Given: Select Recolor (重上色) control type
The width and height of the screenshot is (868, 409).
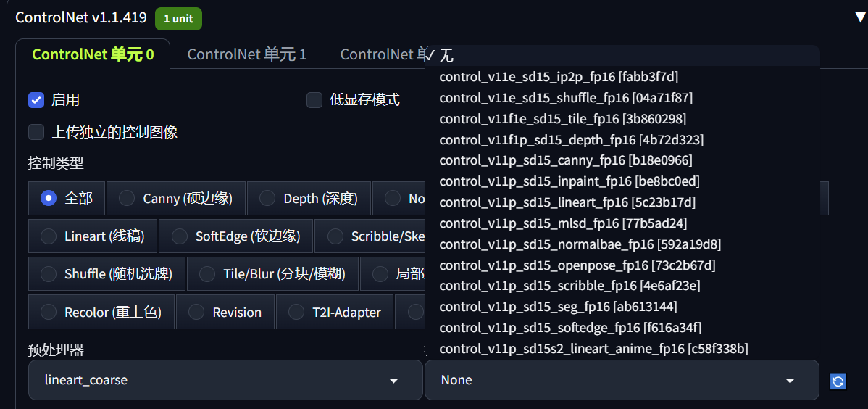Looking at the screenshot, I should pyautogui.click(x=101, y=312).
